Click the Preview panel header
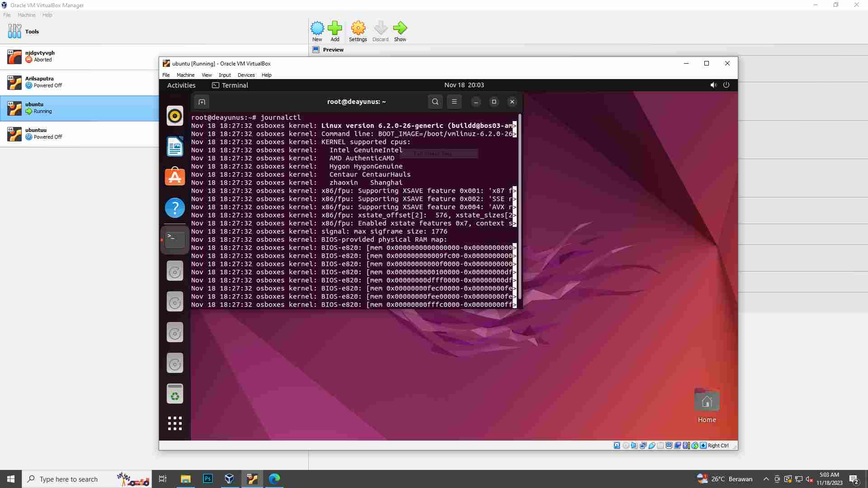 (333, 50)
